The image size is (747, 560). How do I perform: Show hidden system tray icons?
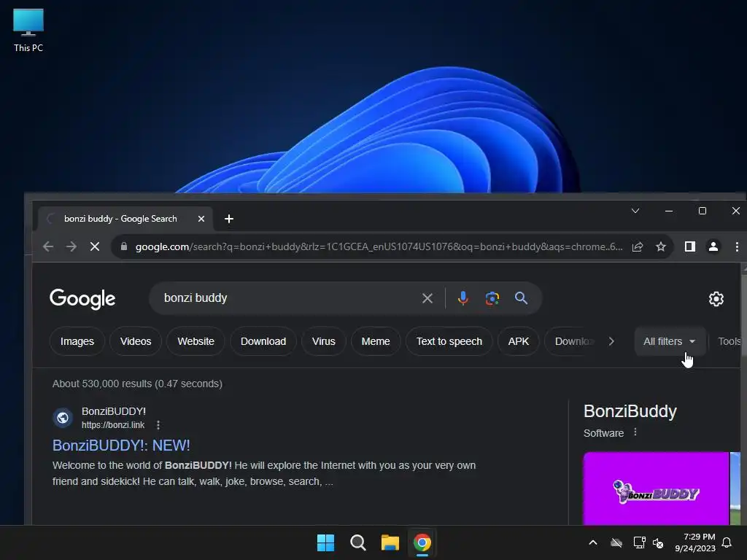point(593,542)
